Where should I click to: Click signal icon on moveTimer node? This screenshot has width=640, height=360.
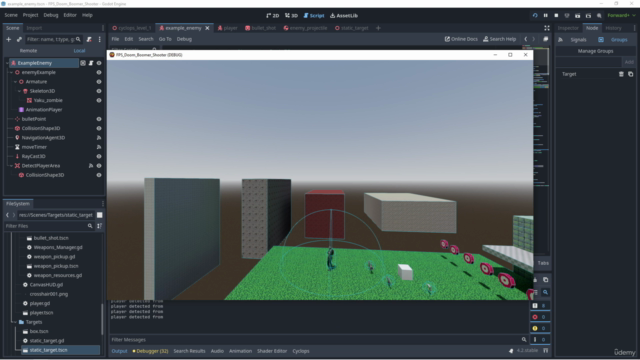99,147
